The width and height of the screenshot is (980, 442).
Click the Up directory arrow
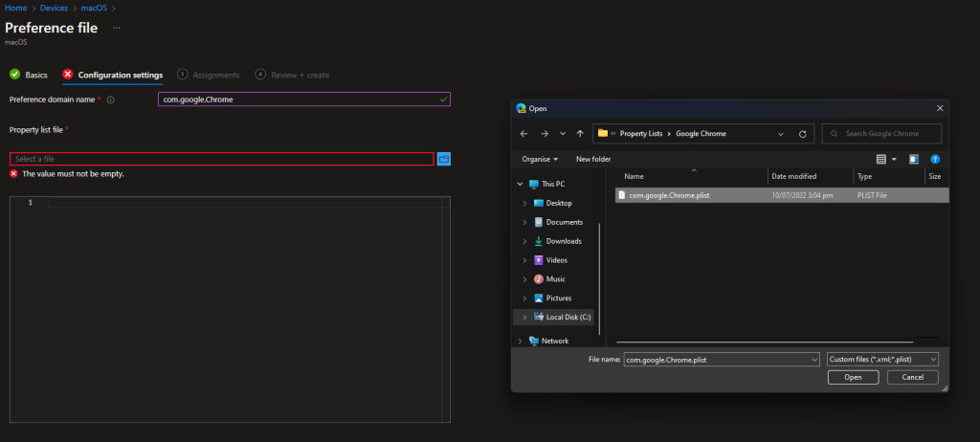tap(580, 133)
